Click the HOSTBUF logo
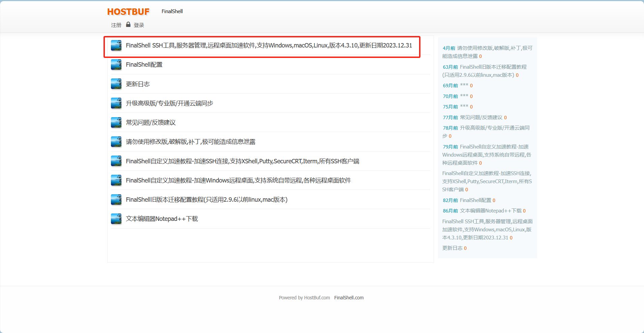This screenshot has width=644, height=333. tap(128, 12)
